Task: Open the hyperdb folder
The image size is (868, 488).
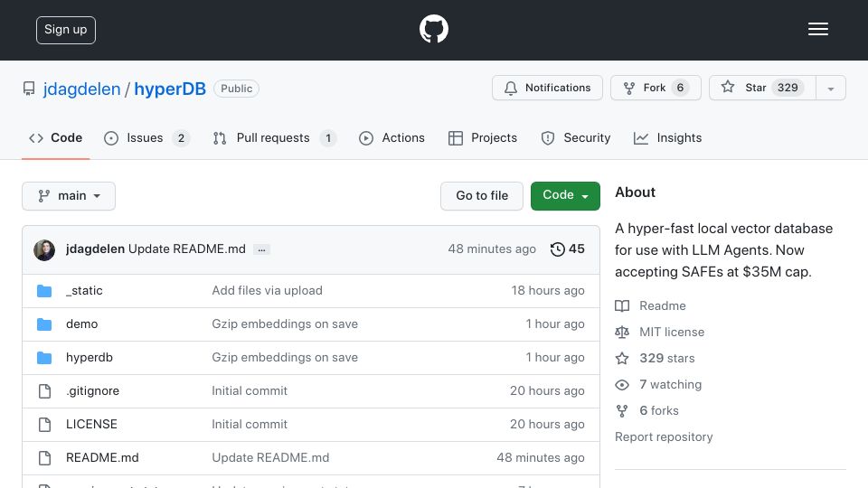Action: pos(90,358)
